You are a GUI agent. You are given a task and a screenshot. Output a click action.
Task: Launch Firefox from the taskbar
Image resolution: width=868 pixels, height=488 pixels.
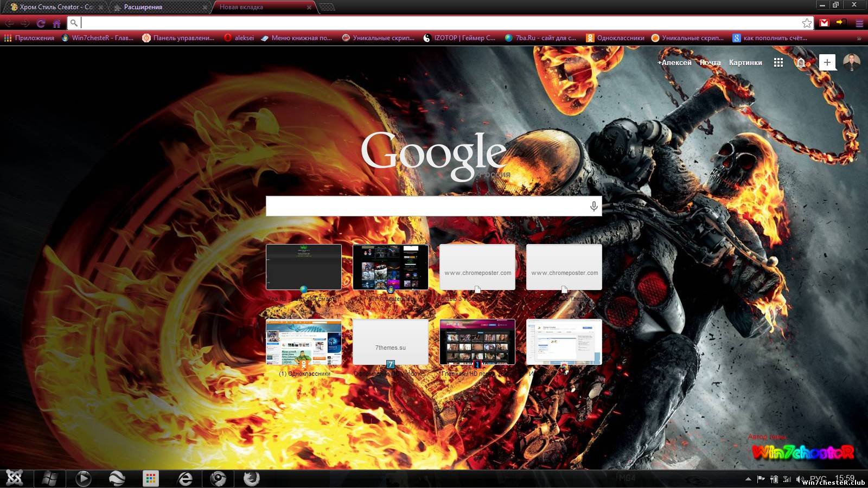coord(251,478)
